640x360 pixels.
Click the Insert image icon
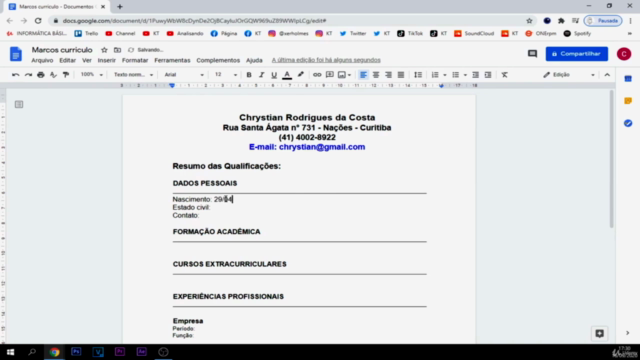(x=342, y=75)
